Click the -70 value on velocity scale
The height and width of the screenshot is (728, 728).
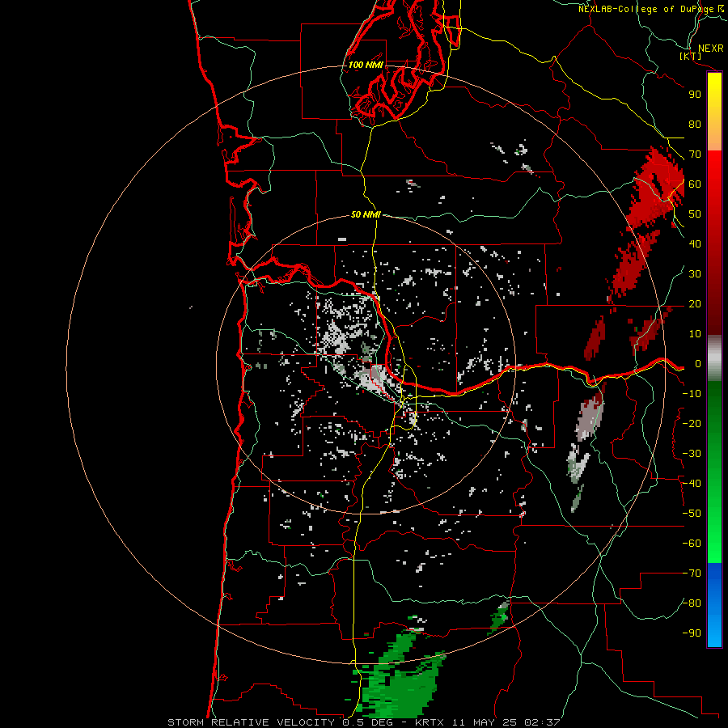[x=692, y=574]
